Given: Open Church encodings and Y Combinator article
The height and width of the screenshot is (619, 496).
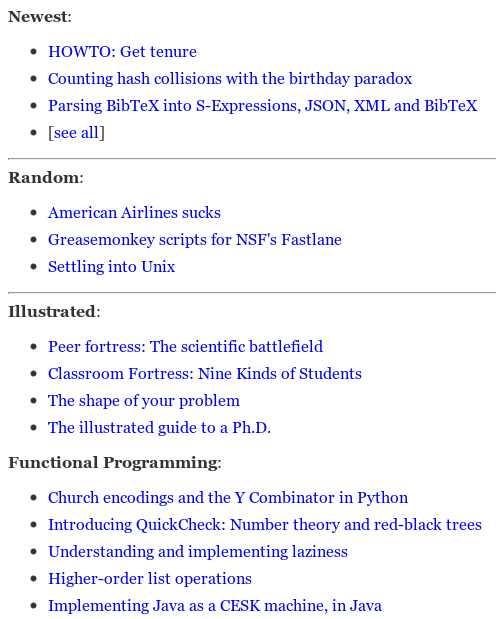Looking at the screenshot, I should click(x=228, y=498).
